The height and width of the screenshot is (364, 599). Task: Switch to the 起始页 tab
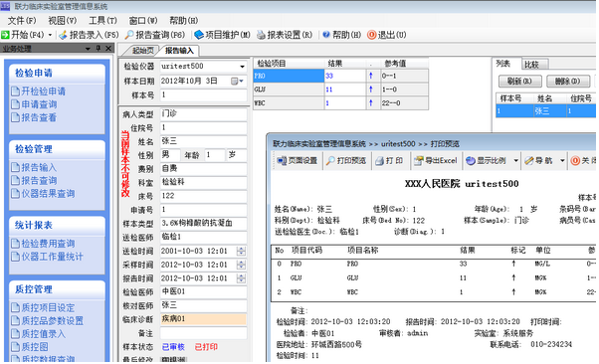click(142, 51)
